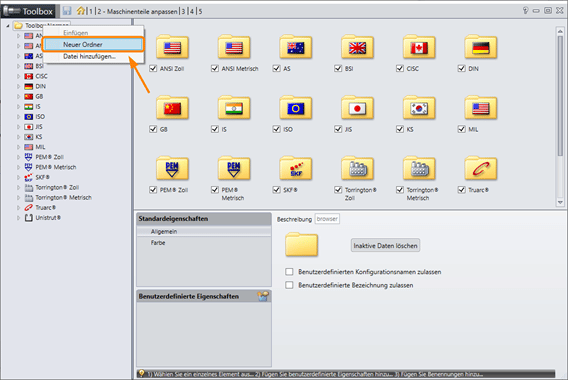Click the folder view scrollbar down arrow
This screenshot has width=568, height=380.
click(x=560, y=202)
